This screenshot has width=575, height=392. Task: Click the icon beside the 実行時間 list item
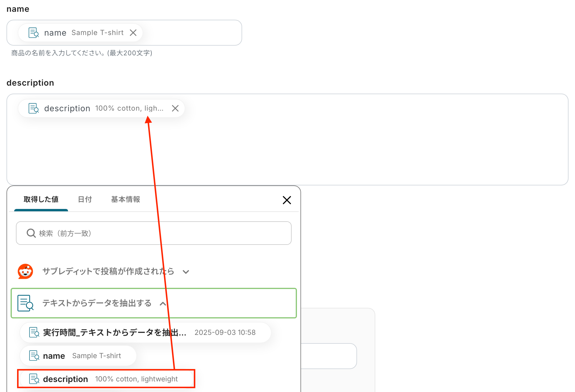tap(34, 333)
